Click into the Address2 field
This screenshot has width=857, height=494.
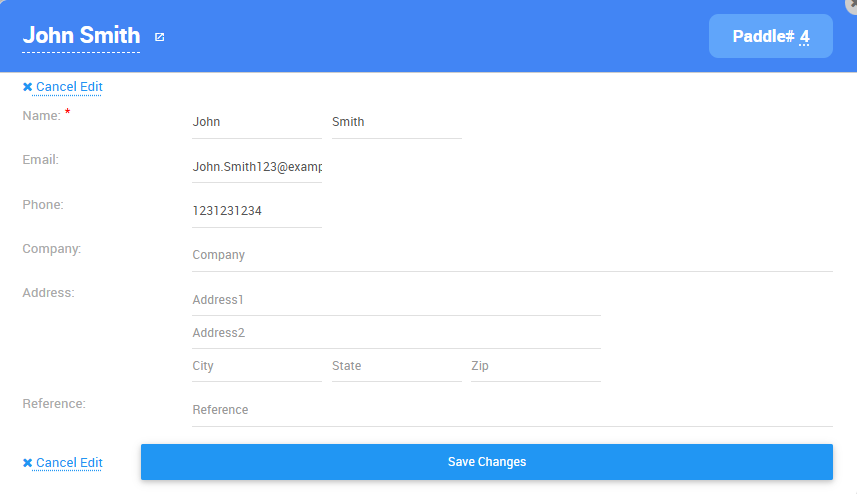pos(396,333)
